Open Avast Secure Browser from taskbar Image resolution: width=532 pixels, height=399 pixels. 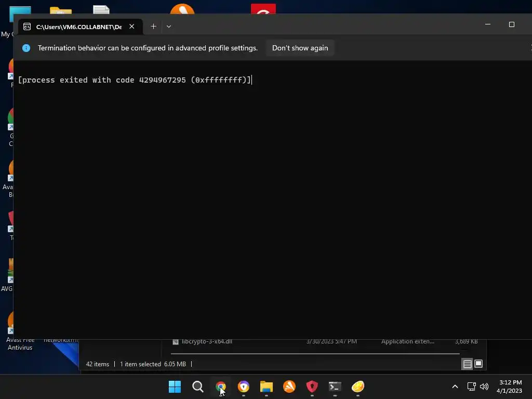[244, 387]
